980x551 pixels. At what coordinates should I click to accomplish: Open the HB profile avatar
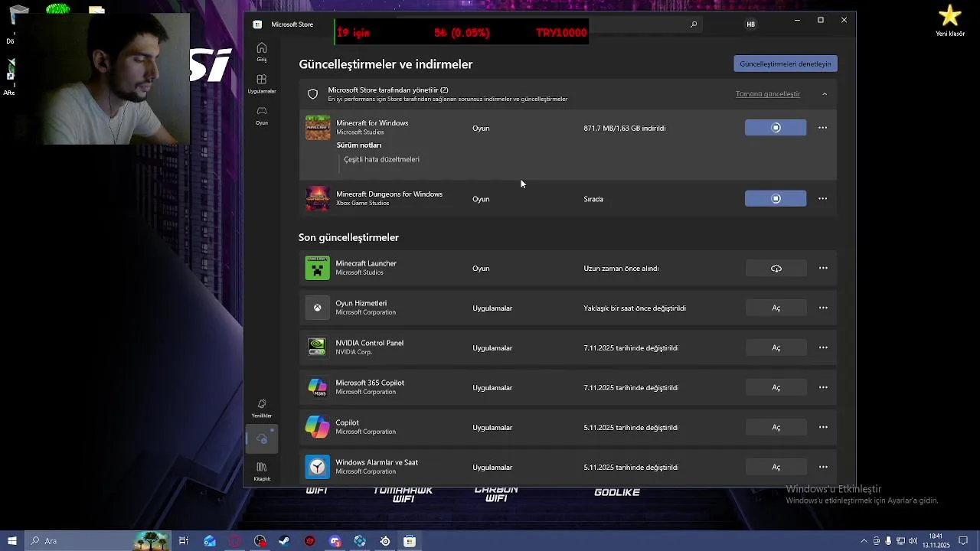tap(750, 24)
